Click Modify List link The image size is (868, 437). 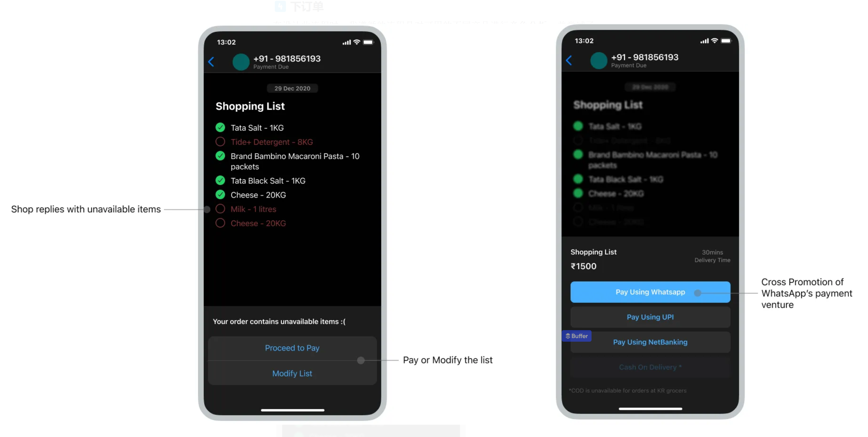[x=292, y=373]
